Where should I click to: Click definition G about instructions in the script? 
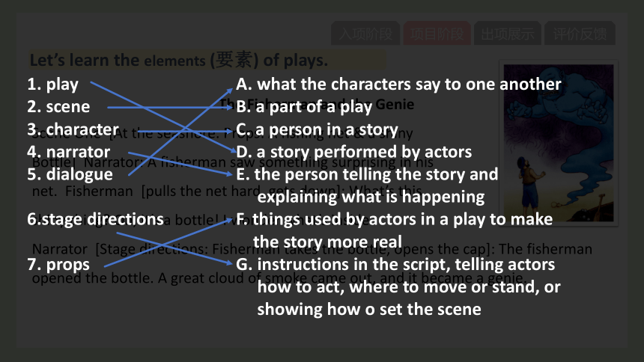click(398, 287)
